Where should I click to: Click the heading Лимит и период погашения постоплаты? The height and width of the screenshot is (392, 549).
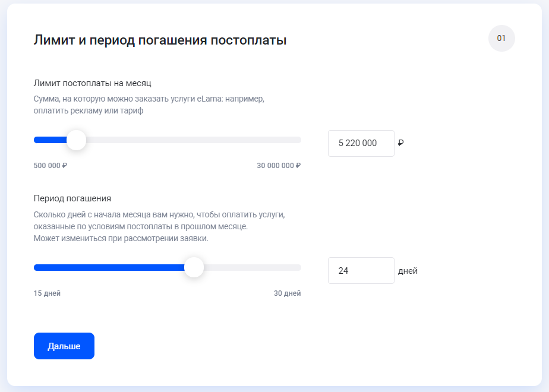[x=160, y=40]
